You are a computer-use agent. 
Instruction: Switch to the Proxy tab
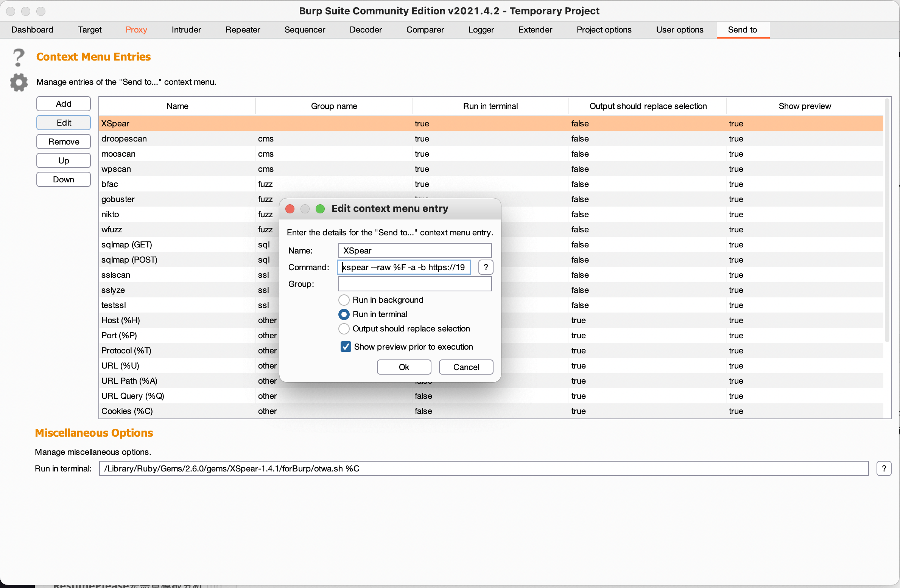pos(136,30)
